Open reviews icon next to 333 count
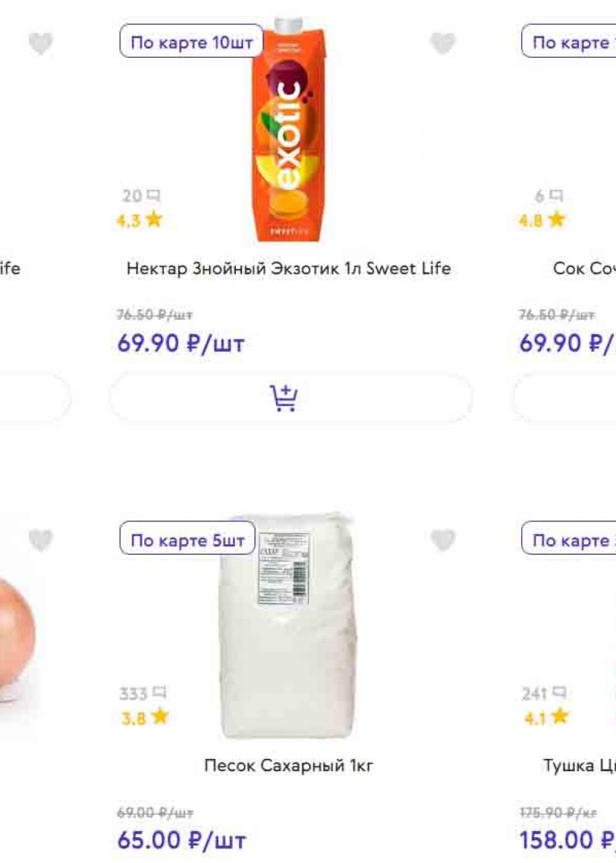This screenshot has width=616, height=863. click(160, 692)
